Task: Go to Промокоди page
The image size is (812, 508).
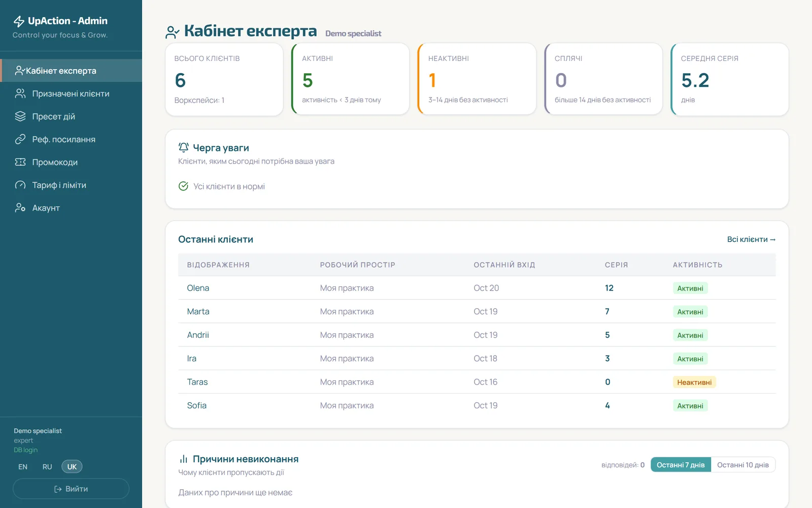Action: 71,162
